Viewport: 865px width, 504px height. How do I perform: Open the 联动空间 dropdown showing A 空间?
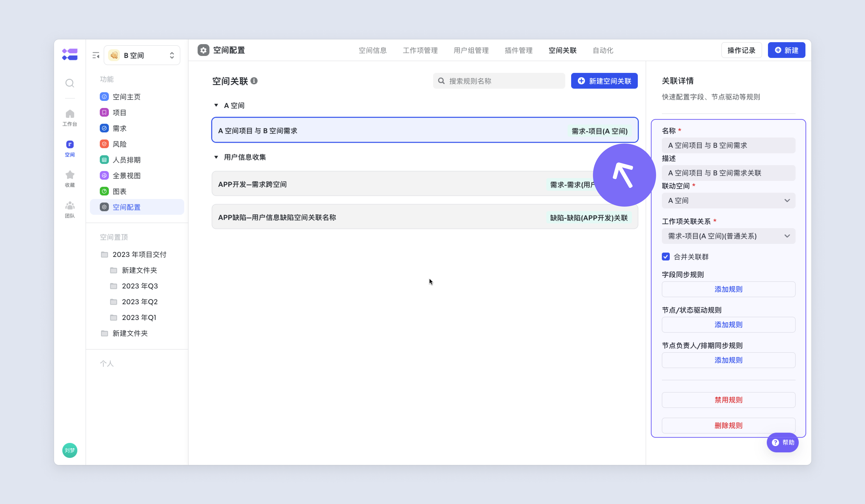728,201
